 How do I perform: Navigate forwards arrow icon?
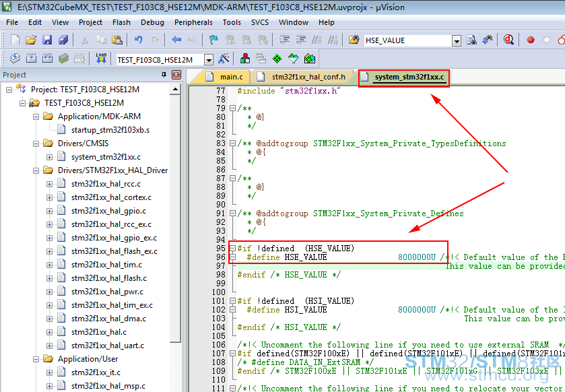[193, 40]
